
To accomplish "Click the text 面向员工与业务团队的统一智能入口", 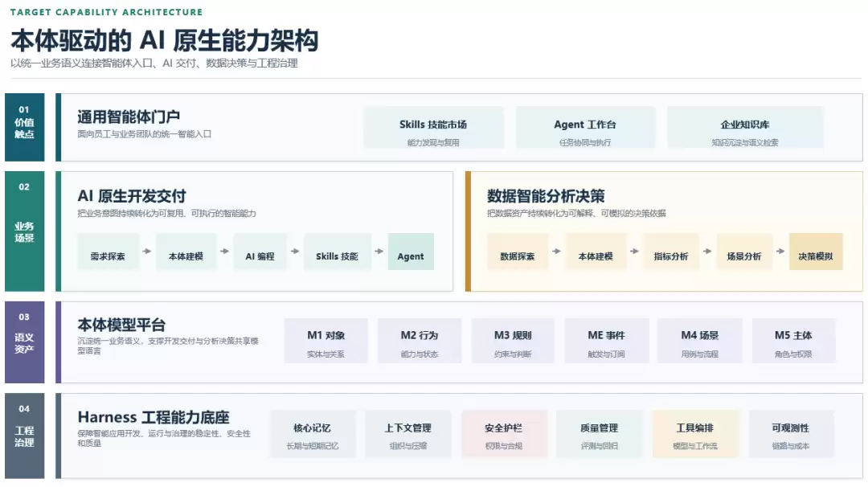I will 145,134.
